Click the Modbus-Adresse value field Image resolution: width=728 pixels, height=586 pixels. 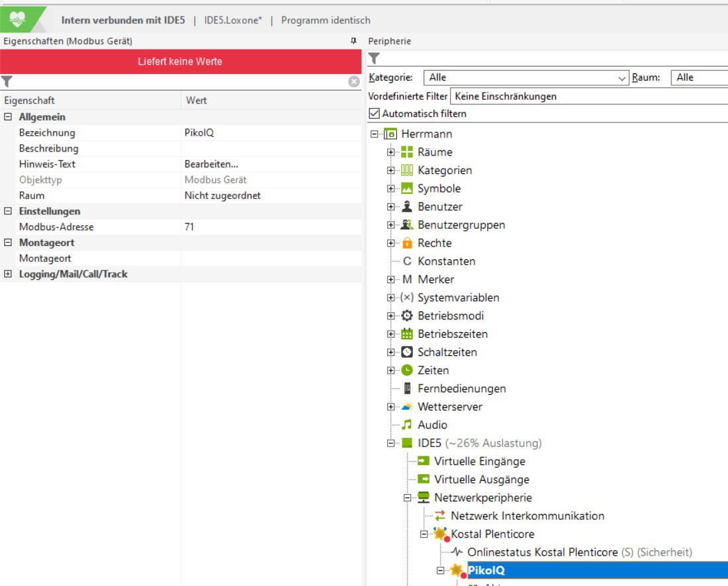pos(271,227)
